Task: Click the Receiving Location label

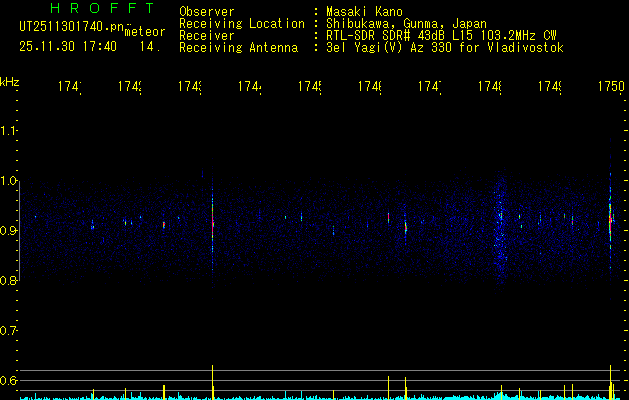Action: [242, 24]
